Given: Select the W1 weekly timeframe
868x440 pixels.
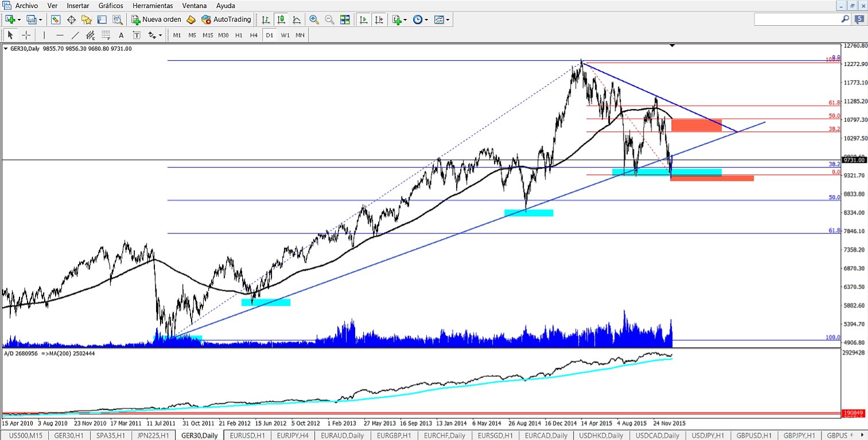Looking at the screenshot, I should (x=285, y=35).
